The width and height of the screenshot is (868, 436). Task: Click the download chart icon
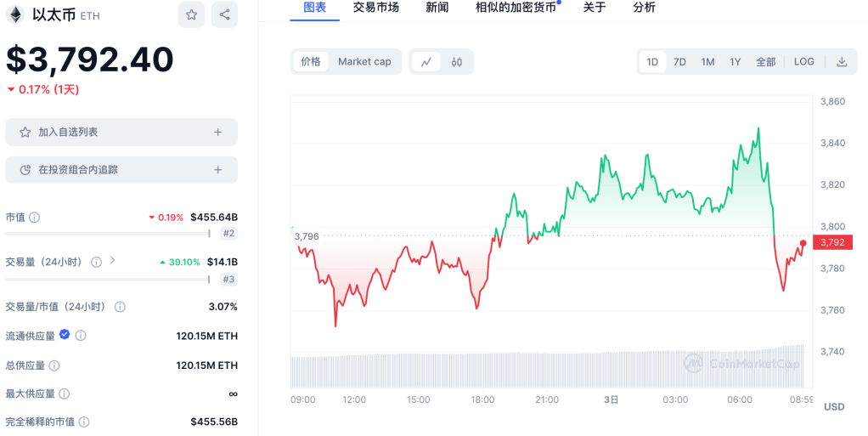[x=842, y=61]
